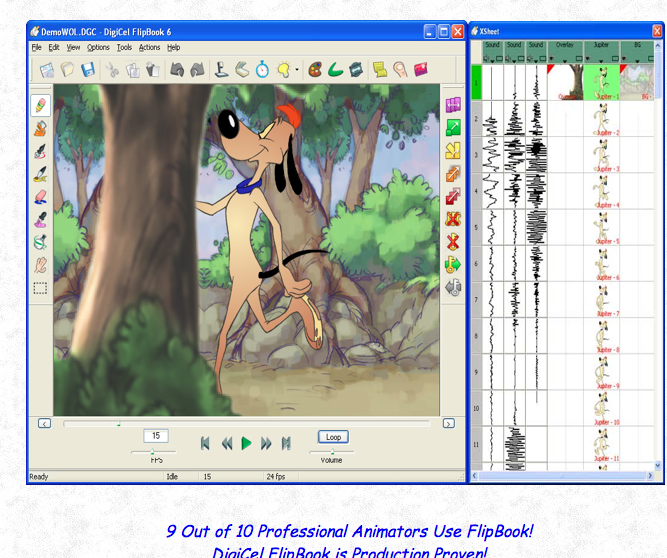Jump to the first frame
This screenshot has width=667, height=558.
[205, 444]
